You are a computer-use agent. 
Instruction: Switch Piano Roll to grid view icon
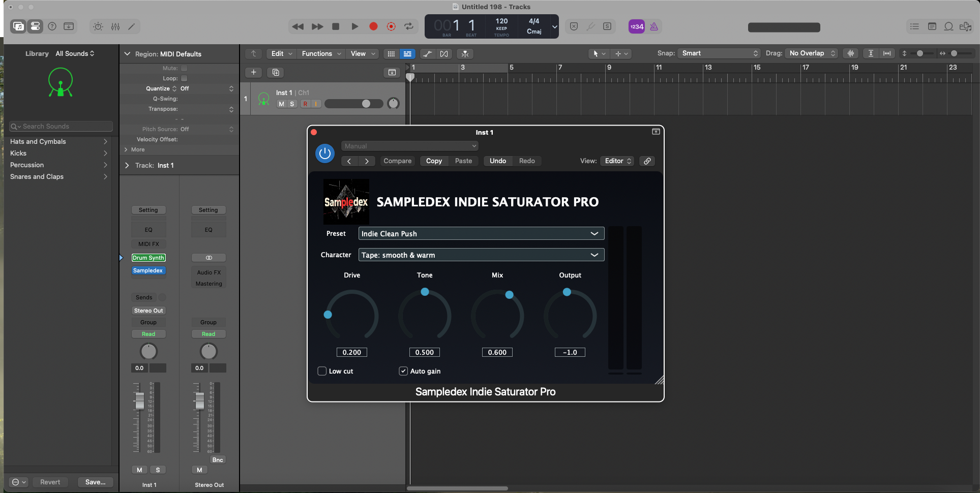coord(391,53)
